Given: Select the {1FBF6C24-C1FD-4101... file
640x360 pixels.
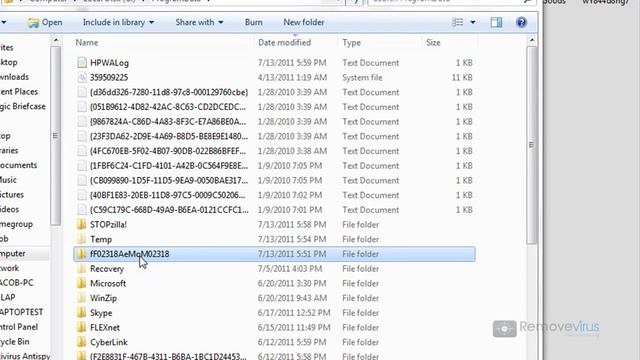Looking at the screenshot, I should 169,166.
